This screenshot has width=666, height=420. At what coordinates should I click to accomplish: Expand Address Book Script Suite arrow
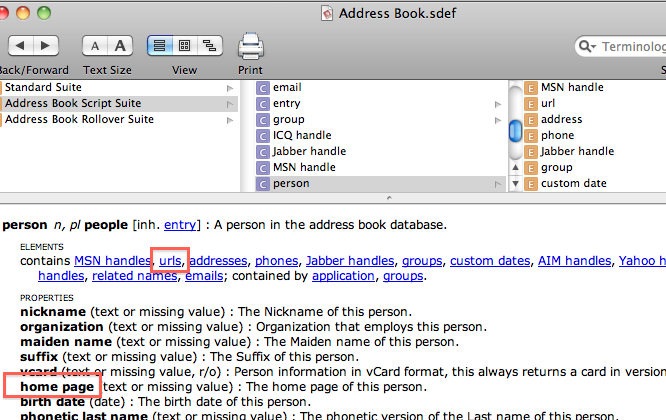pyautogui.click(x=230, y=104)
